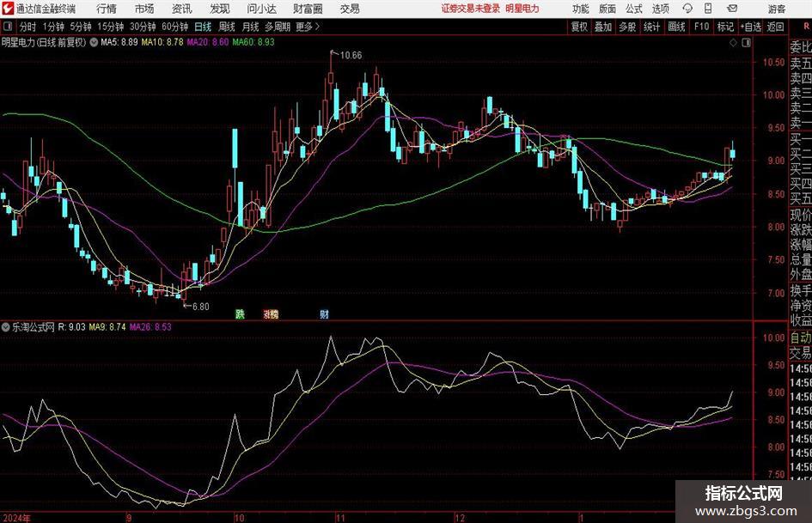
Task: Click the R: 9.03 value label
Action: 71,326
